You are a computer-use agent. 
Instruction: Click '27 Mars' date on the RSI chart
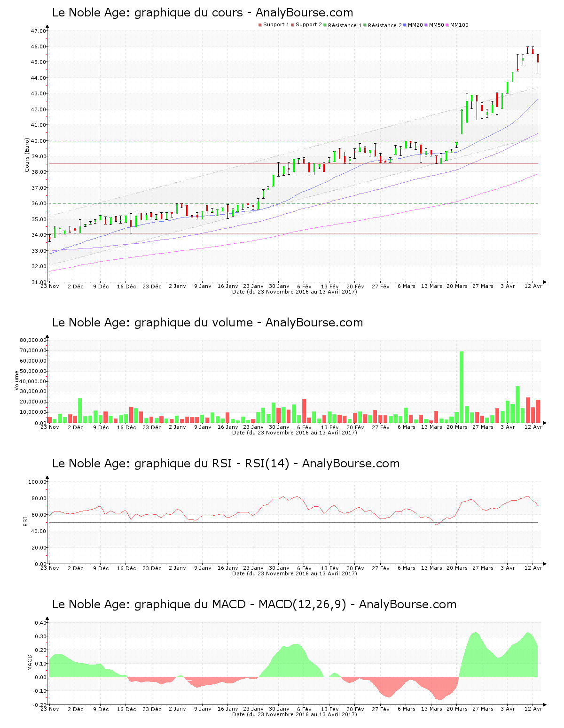point(483,568)
